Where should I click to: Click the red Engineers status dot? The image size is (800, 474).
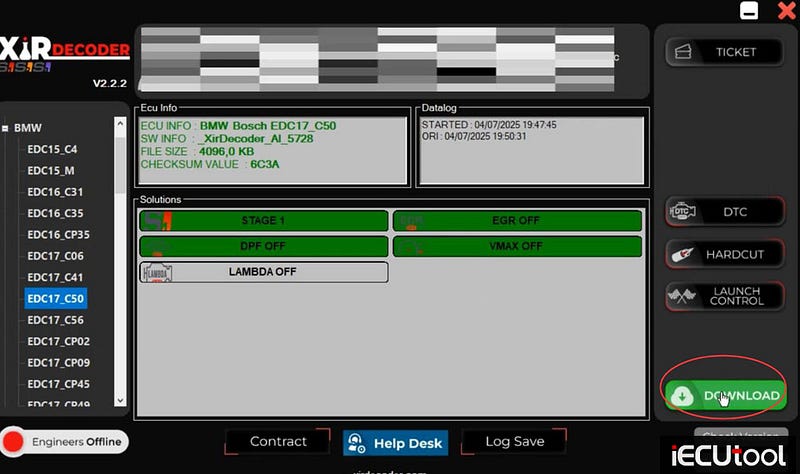coord(13,442)
